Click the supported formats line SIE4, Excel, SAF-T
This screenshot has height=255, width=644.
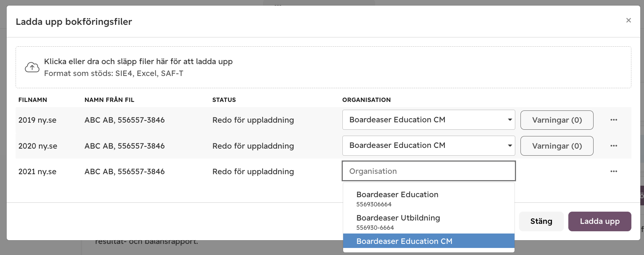[x=114, y=73]
